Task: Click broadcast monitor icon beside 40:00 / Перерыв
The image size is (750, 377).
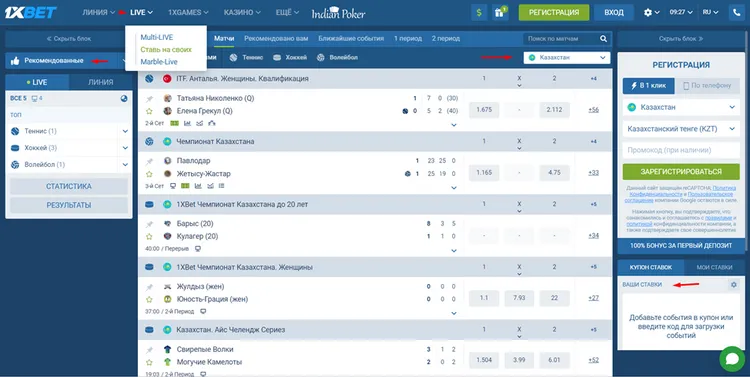Action: pyautogui.click(x=198, y=249)
